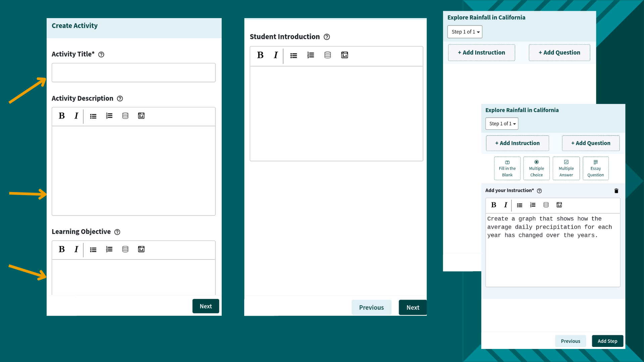Insert numbered list in Learning Objective editor
Screen dimensions: 644x362
point(109,249)
